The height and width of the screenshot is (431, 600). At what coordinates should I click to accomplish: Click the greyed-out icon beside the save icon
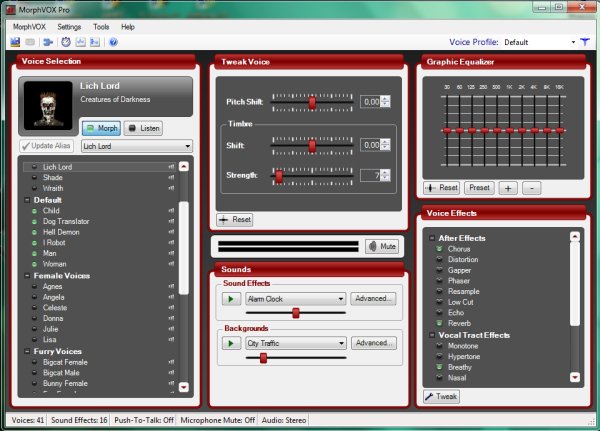click(30, 42)
